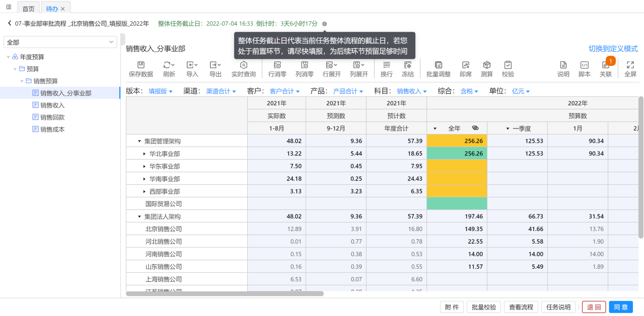Collapse the 集团法人架构 row
The height and width of the screenshot is (316, 644).
tap(139, 217)
